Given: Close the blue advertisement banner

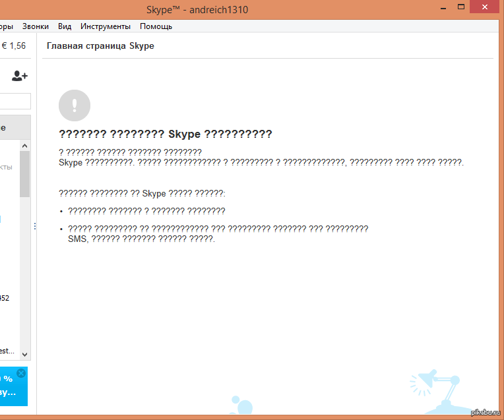Looking at the screenshot, I should coord(21,373).
